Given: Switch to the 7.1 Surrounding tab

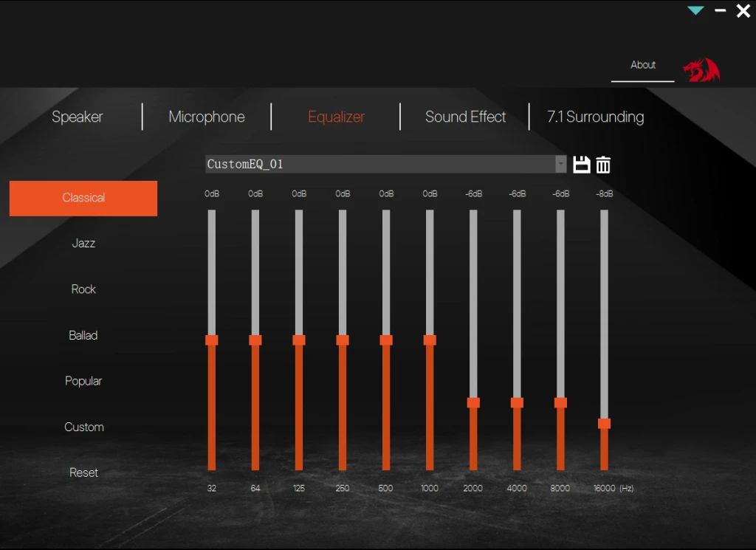Looking at the screenshot, I should click(x=595, y=117).
